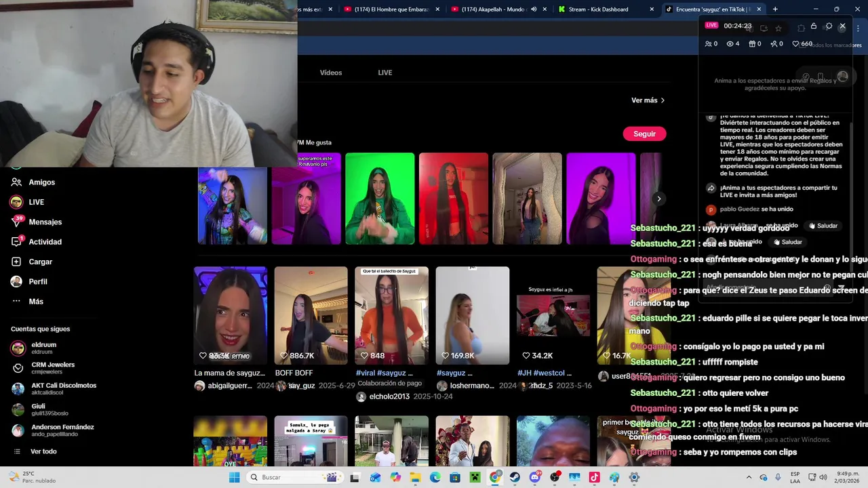868x488 pixels.
Task: Open Giuli followed account
Action: 40,409
